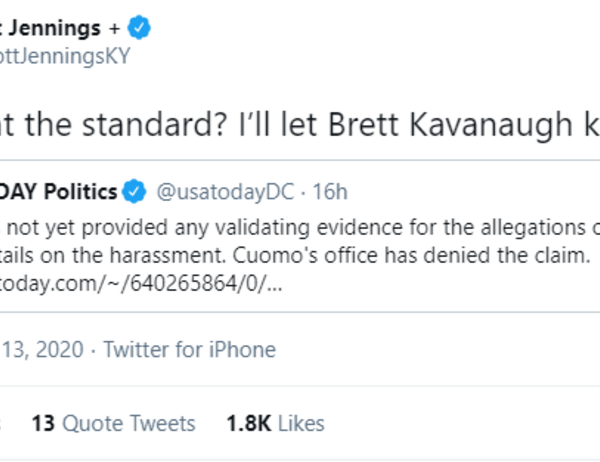Click the verified badge beside Jennings

(x=139, y=27)
